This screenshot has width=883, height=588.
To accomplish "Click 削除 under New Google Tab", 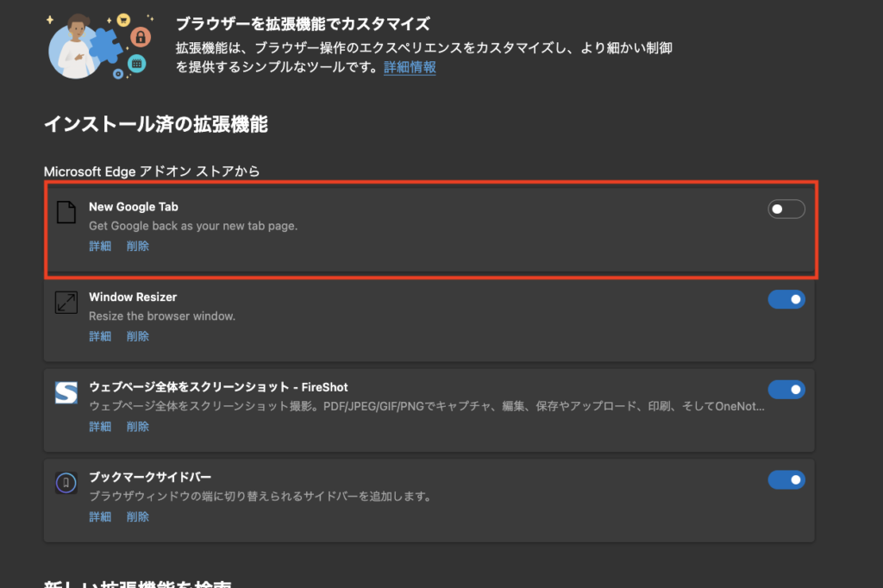I will coord(138,247).
